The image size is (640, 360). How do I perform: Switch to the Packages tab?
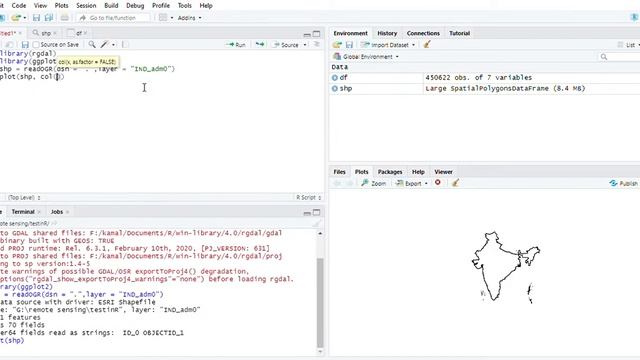pos(390,172)
